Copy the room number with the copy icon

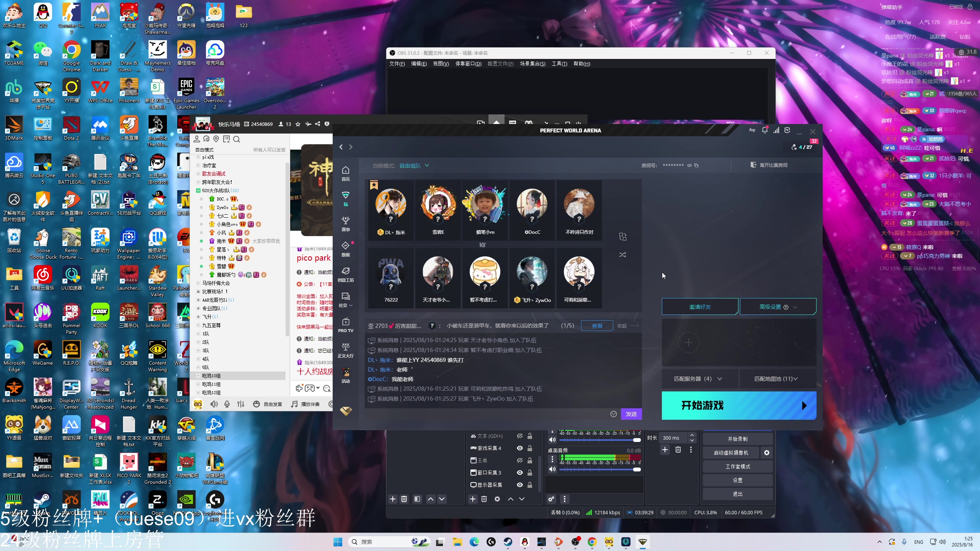tap(696, 165)
